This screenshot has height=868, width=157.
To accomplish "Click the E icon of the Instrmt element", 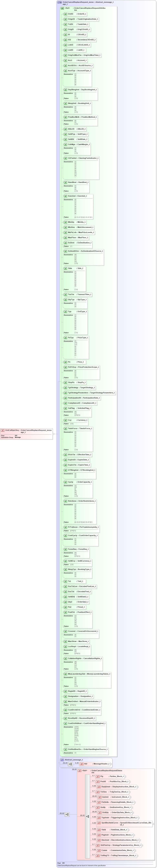I will 100,797.
